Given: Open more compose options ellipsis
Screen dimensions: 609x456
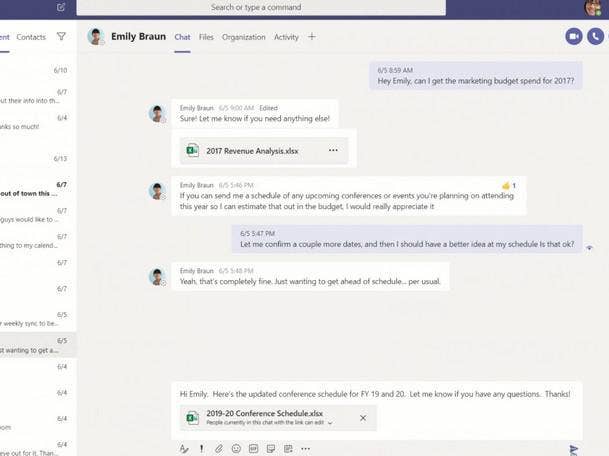Looking at the screenshot, I should [x=305, y=449].
